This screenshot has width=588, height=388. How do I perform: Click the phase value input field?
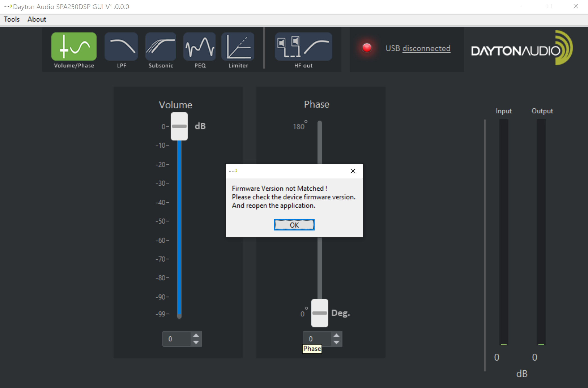[317, 339]
